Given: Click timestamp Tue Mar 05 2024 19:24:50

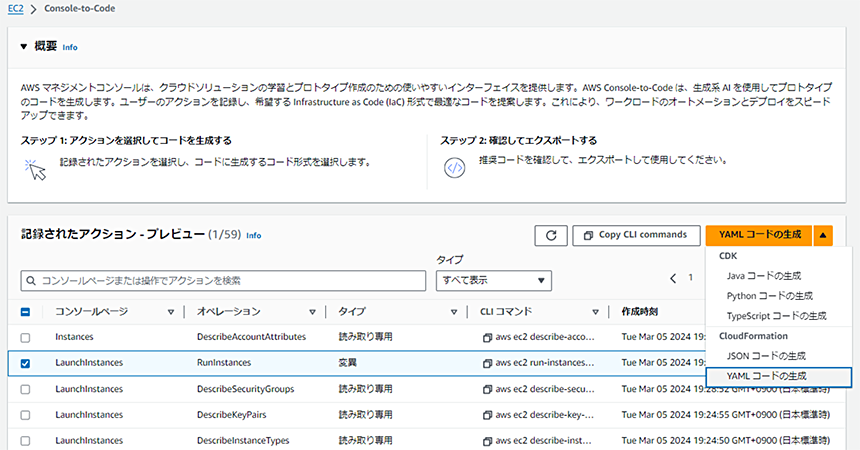Looking at the screenshot, I should point(726,441).
